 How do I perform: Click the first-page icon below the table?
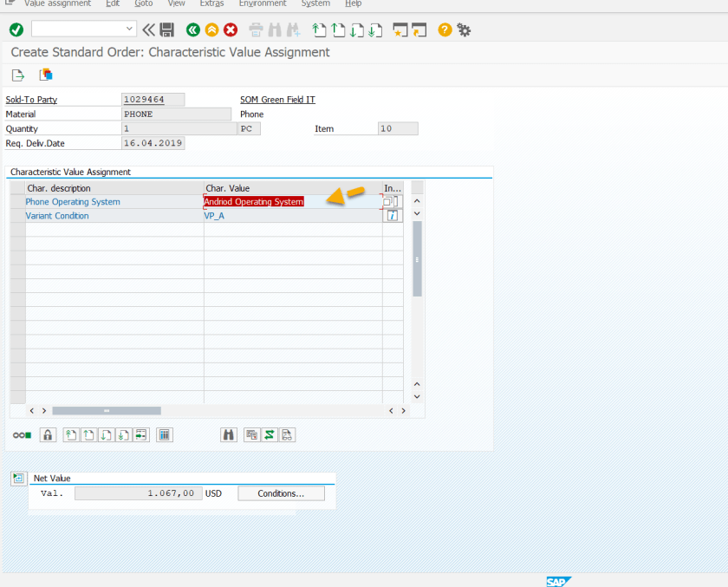(x=70, y=435)
